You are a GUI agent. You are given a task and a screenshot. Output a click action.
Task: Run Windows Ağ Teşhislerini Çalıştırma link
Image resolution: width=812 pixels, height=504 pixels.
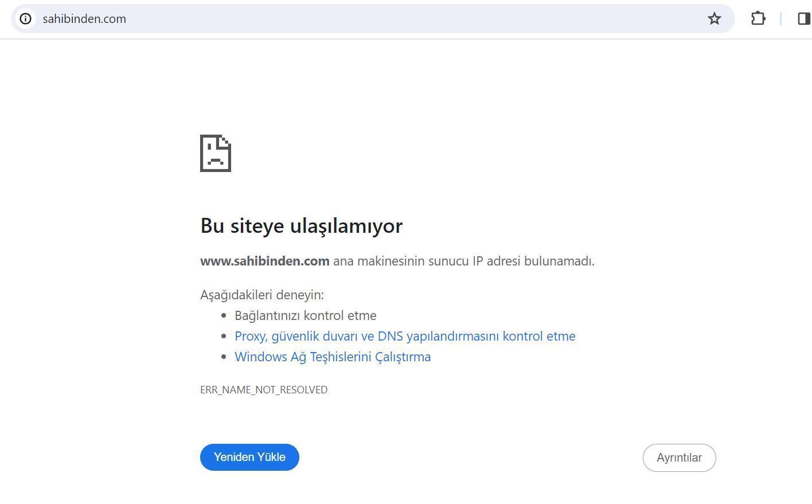(333, 357)
